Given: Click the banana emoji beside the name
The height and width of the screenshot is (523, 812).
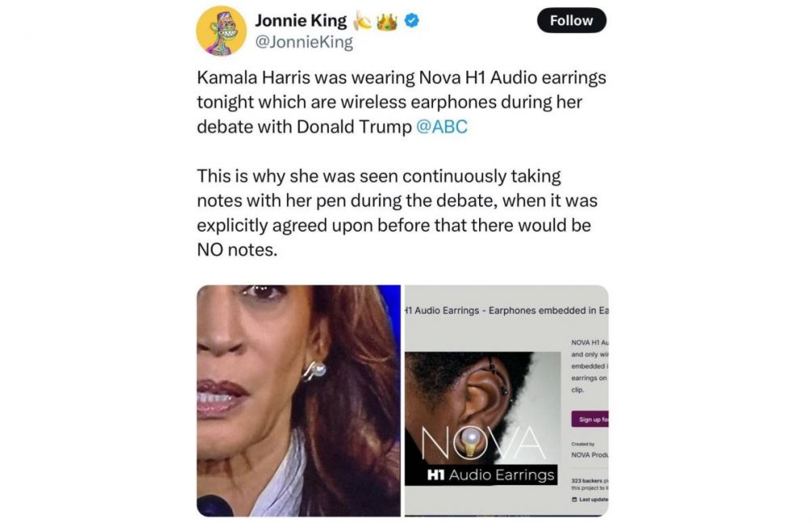Looking at the screenshot, I should pos(362,21).
